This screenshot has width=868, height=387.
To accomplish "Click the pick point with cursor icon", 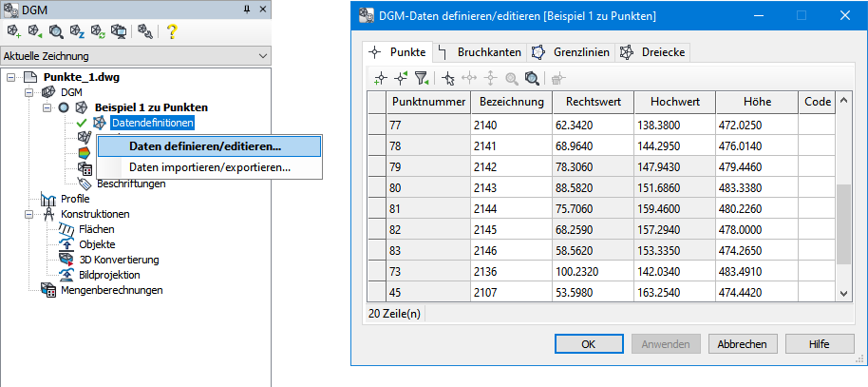I will [448, 79].
